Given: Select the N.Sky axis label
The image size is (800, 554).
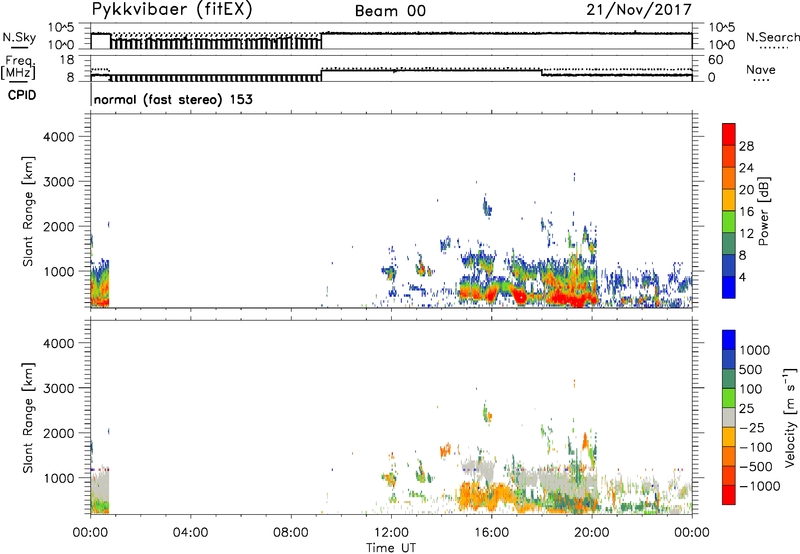Looking at the screenshot, I should (x=19, y=38).
